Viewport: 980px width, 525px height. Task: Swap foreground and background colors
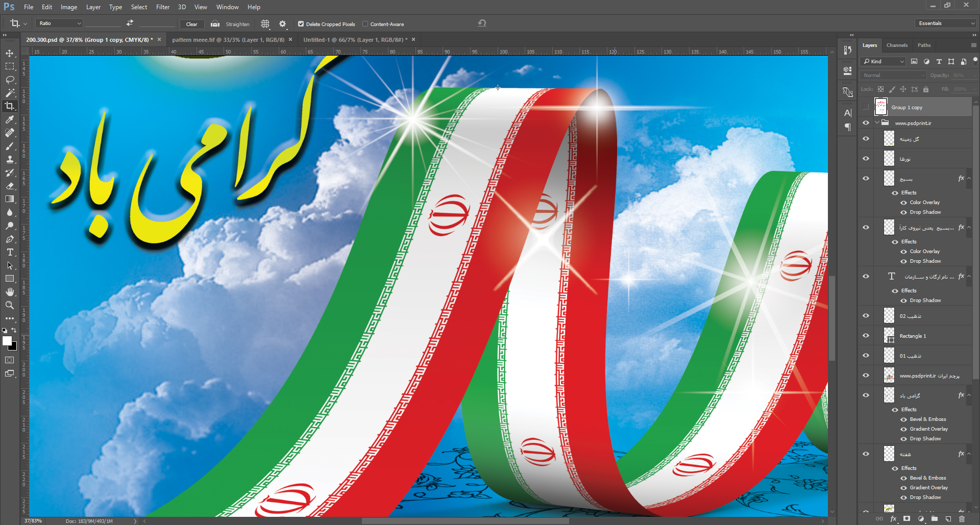14,330
